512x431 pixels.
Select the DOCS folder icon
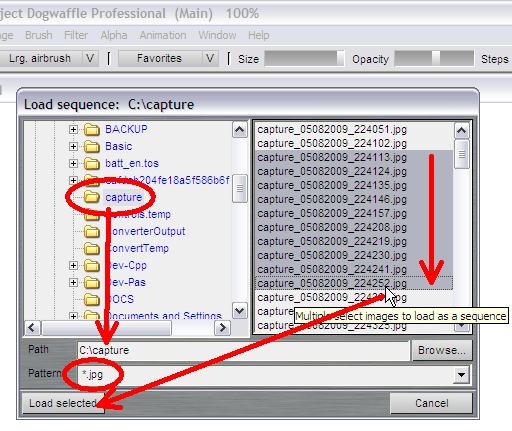(92, 299)
